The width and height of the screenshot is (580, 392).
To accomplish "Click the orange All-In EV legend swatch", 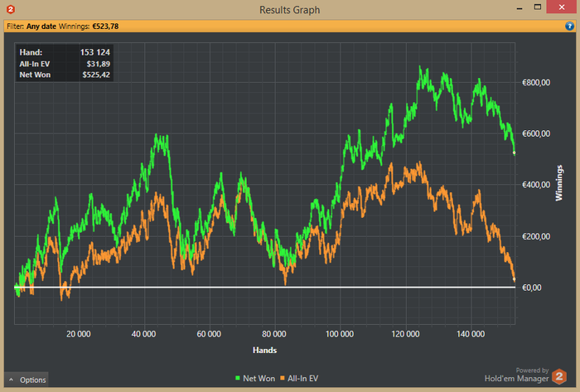I will click(x=283, y=378).
